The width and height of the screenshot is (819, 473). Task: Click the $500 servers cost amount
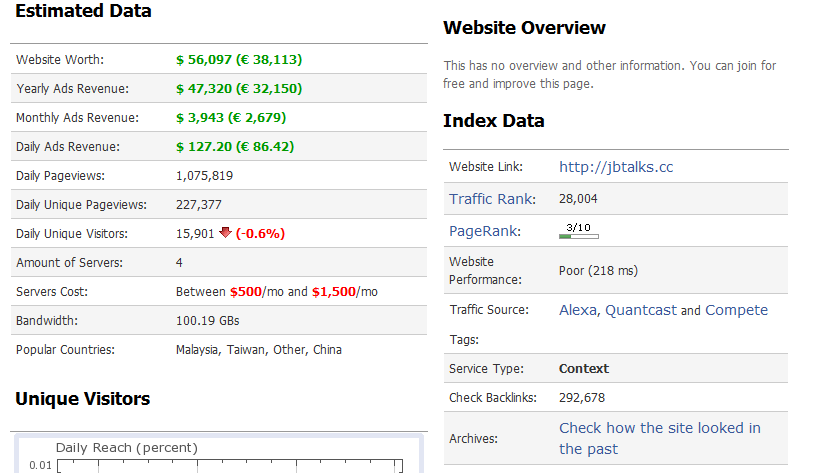pos(245,292)
